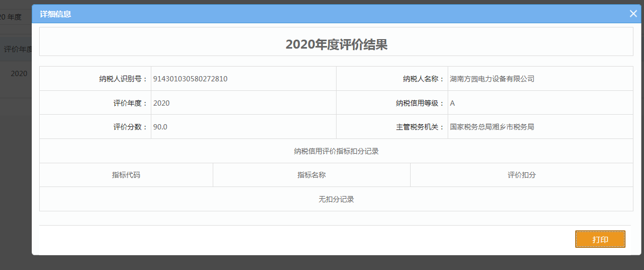Viewport: 644px width, 270px height.
Task: Click the 指标名称 column header
Action: pyautogui.click(x=311, y=175)
